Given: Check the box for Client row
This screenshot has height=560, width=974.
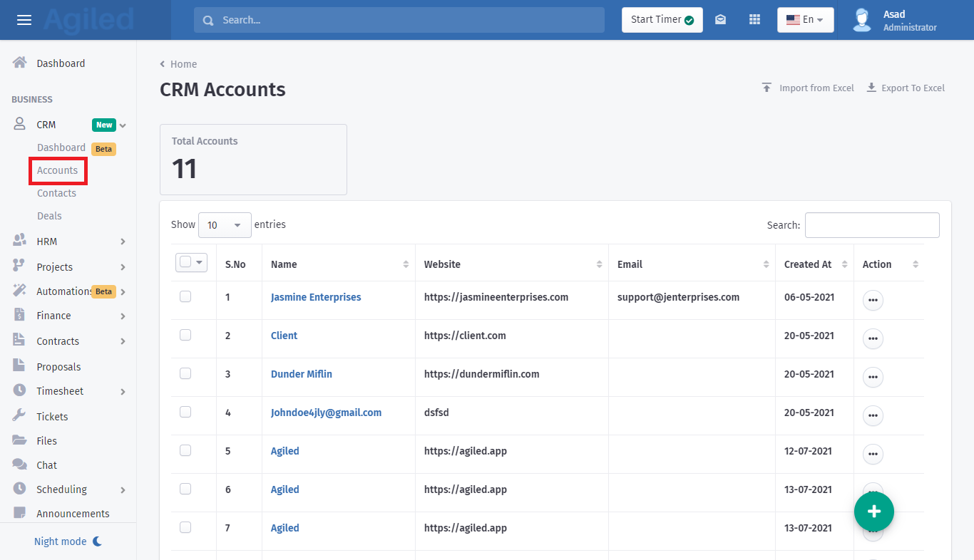Looking at the screenshot, I should coord(185,335).
